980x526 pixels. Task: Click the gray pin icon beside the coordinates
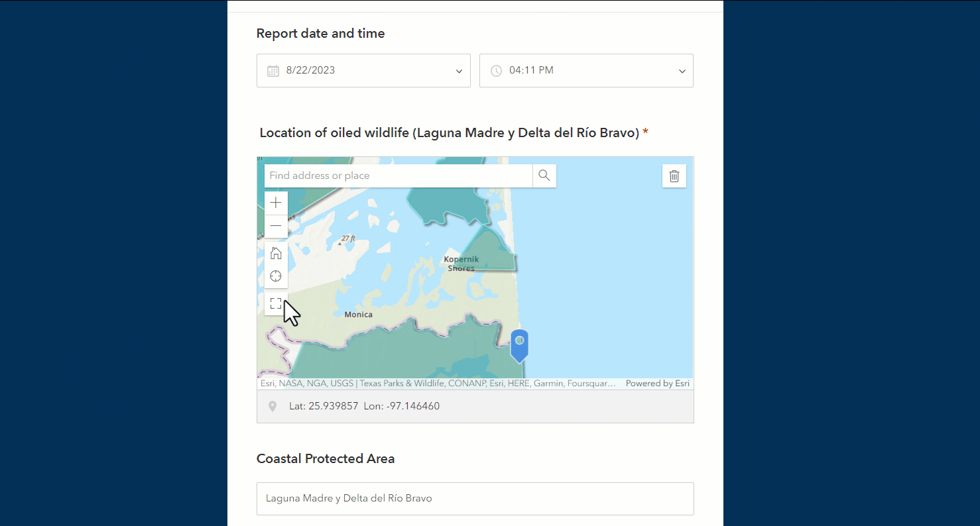[x=273, y=405]
